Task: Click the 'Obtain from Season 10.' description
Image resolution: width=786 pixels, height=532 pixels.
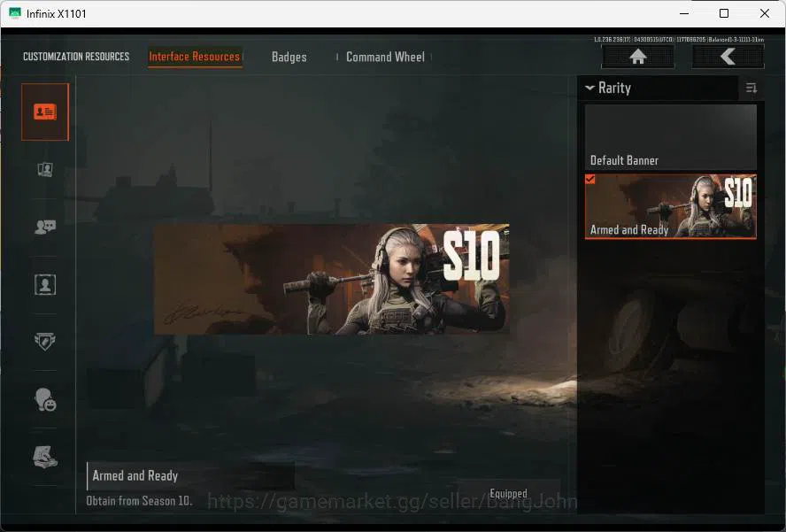Action: [x=139, y=501]
